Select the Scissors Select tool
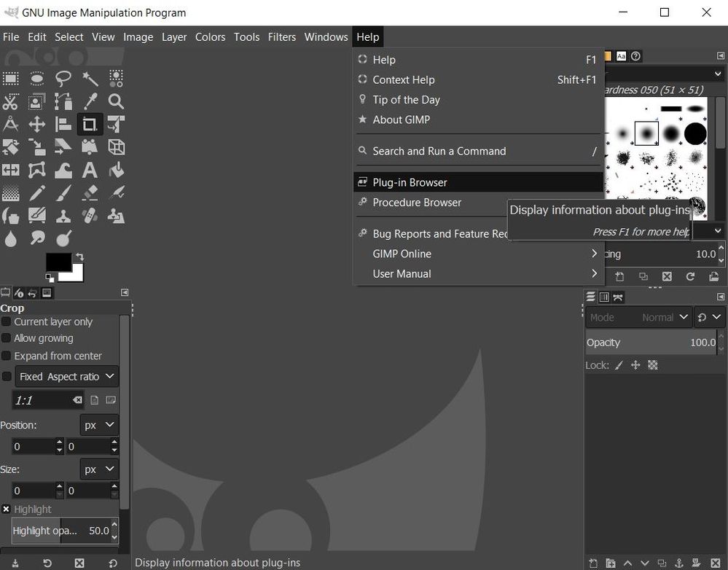Viewport: 728px width, 570px height. (11, 101)
